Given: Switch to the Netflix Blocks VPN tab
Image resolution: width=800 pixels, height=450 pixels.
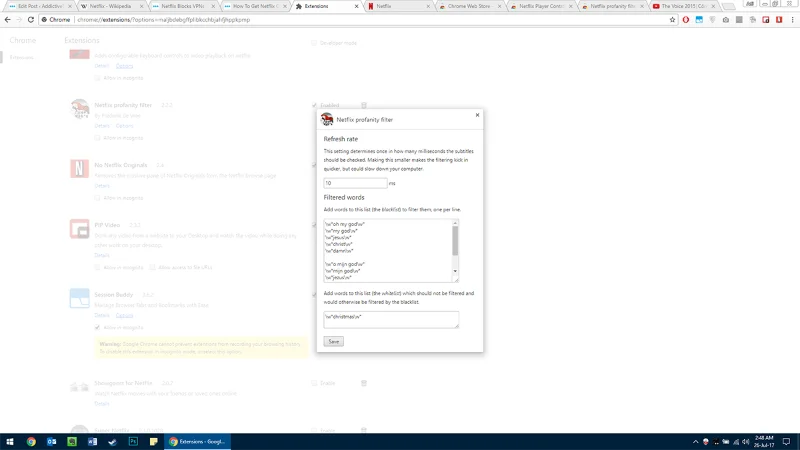Looking at the screenshot, I should click(x=183, y=6).
